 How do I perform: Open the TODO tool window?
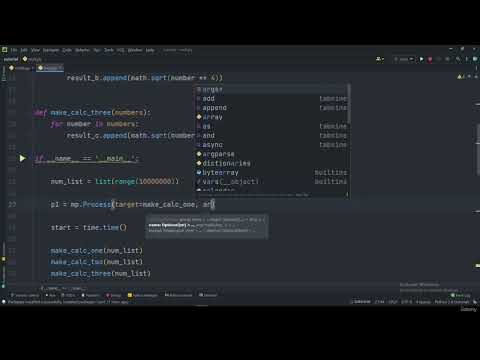[x=69, y=295]
